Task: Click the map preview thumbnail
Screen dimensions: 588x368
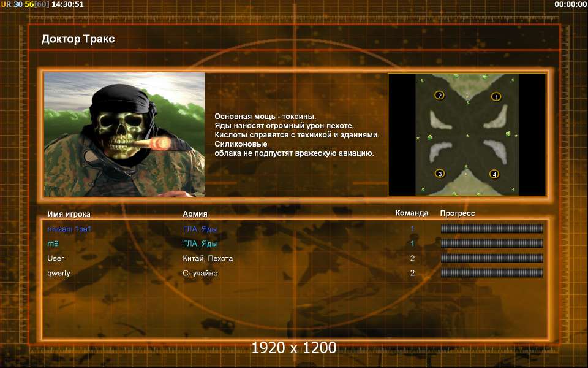Action: [467, 134]
